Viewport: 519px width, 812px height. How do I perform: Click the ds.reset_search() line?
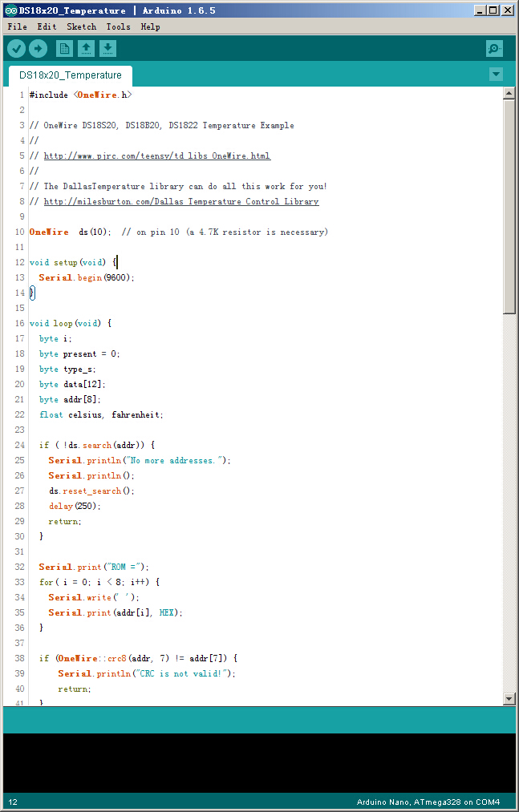point(91,491)
